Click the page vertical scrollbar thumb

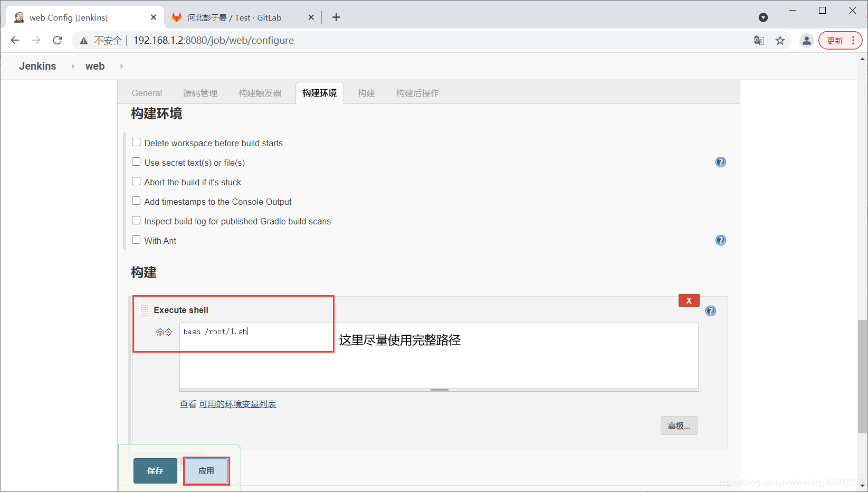(862, 376)
